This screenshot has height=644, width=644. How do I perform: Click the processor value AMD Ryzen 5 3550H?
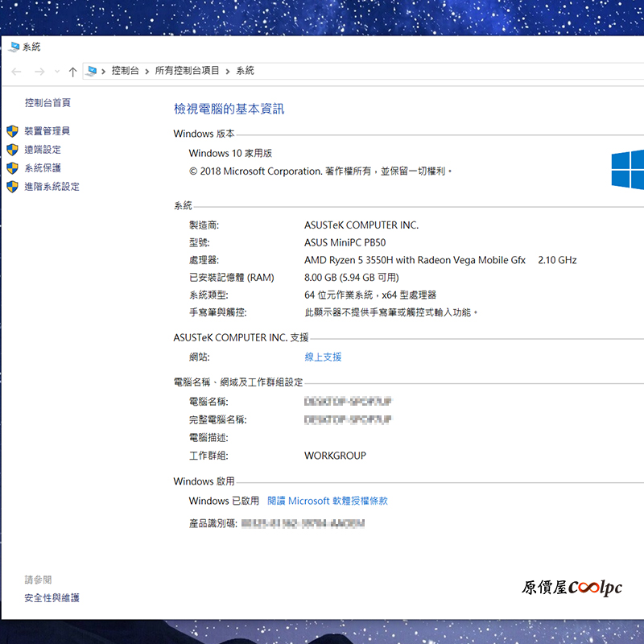click(415, 260)
